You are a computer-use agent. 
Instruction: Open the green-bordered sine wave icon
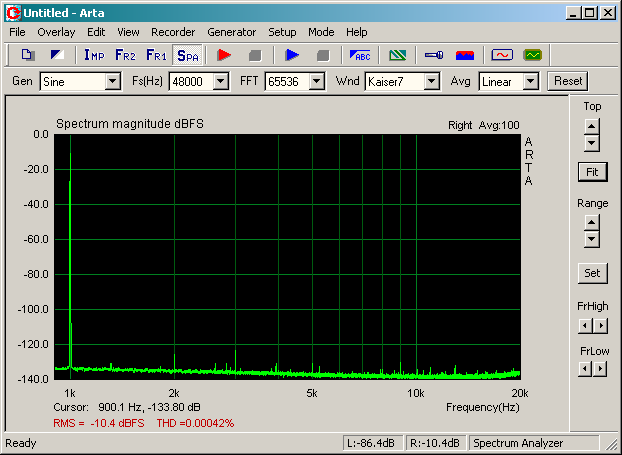tap(533, 55)
